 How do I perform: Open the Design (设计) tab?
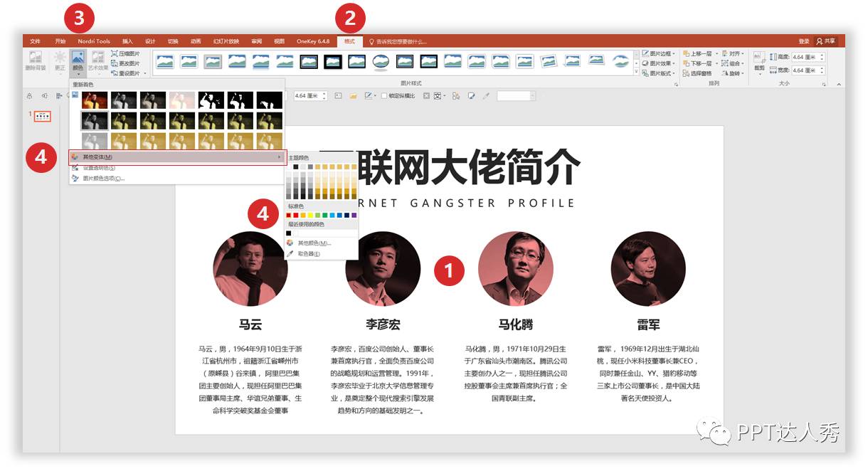tap(150, 41)
